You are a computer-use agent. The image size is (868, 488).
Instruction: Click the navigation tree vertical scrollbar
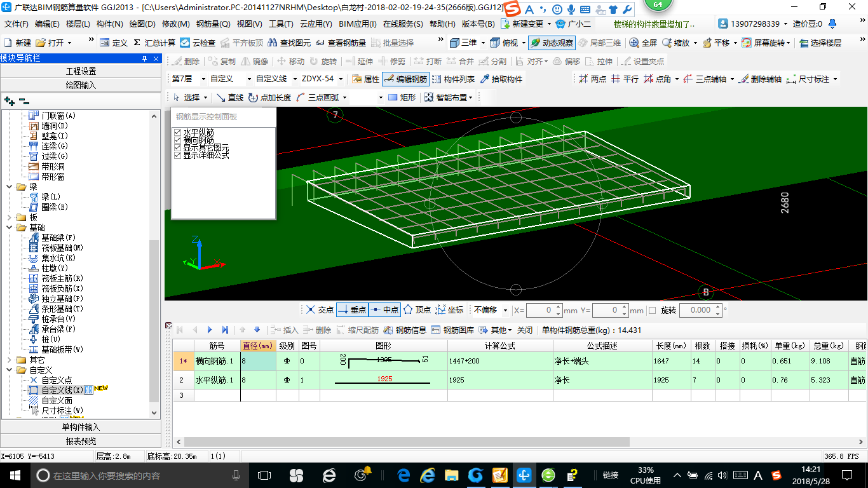[x=155, y=321]
